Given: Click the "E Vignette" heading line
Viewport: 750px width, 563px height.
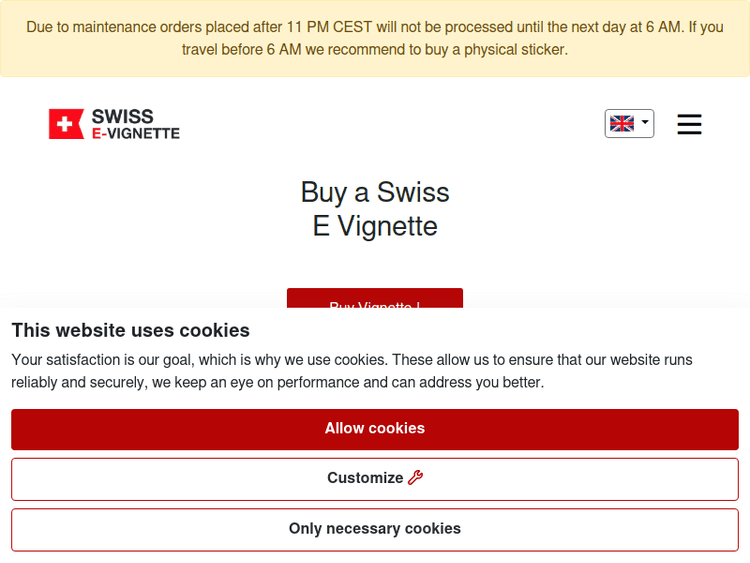Looking at the screenshot, I should [x=375, y=226].
